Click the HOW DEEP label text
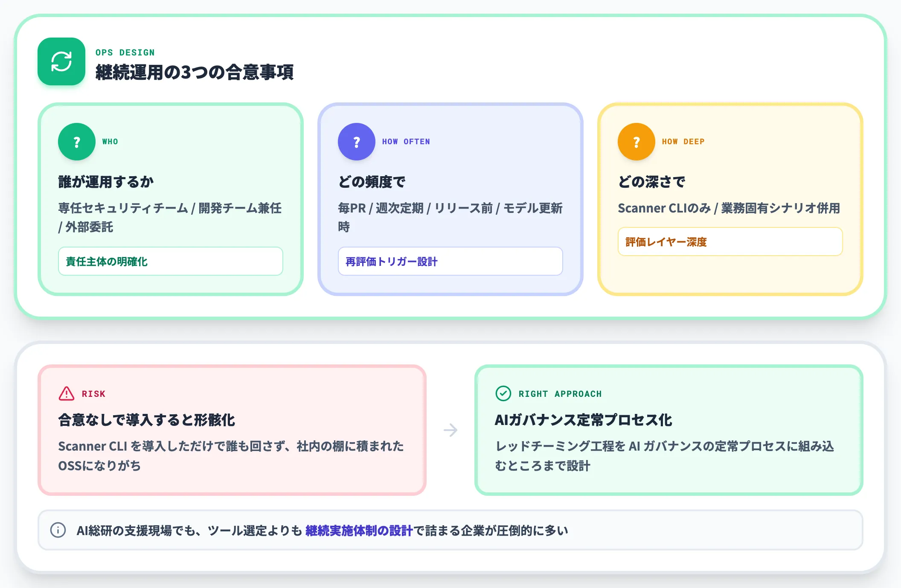Image resolution: width=901 pixels, height=588 pixels. coord(683,142)
